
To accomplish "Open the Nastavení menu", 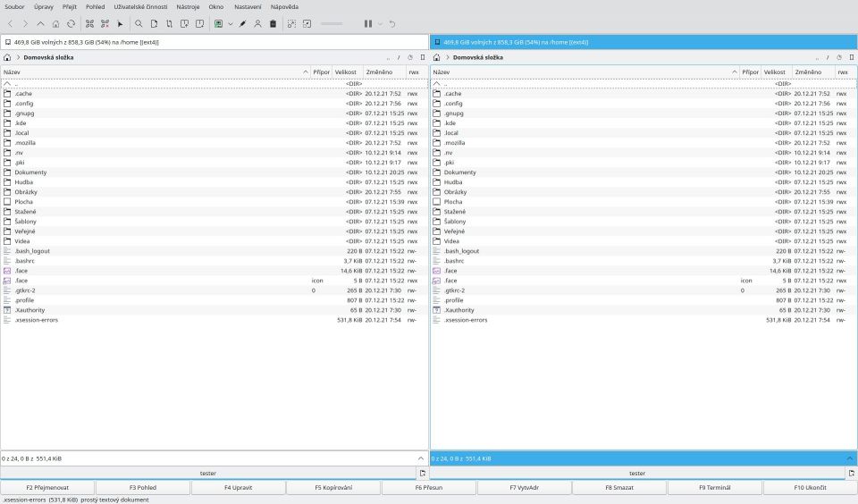I will 248,6.
